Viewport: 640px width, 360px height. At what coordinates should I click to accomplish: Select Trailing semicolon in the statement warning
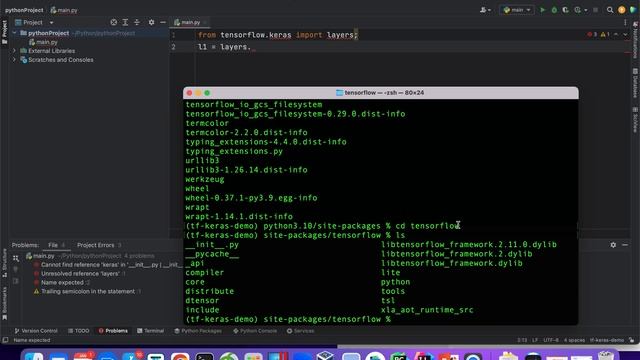pyautogui.click(x=88, y=291)
